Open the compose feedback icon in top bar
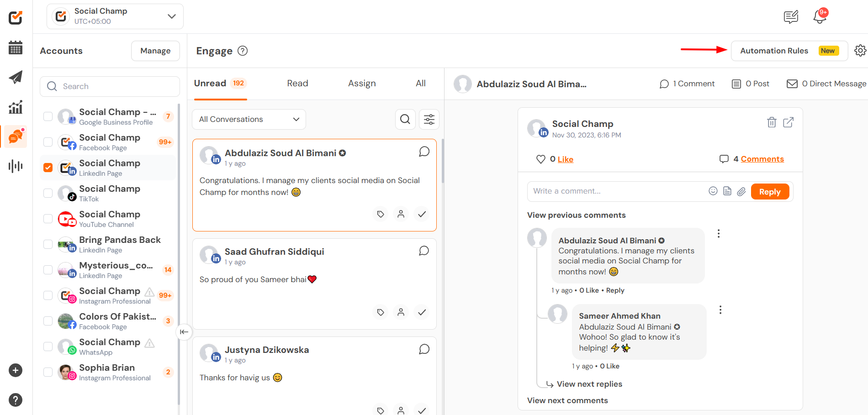This screenshot has height=415, width=868. click(791, 17)
